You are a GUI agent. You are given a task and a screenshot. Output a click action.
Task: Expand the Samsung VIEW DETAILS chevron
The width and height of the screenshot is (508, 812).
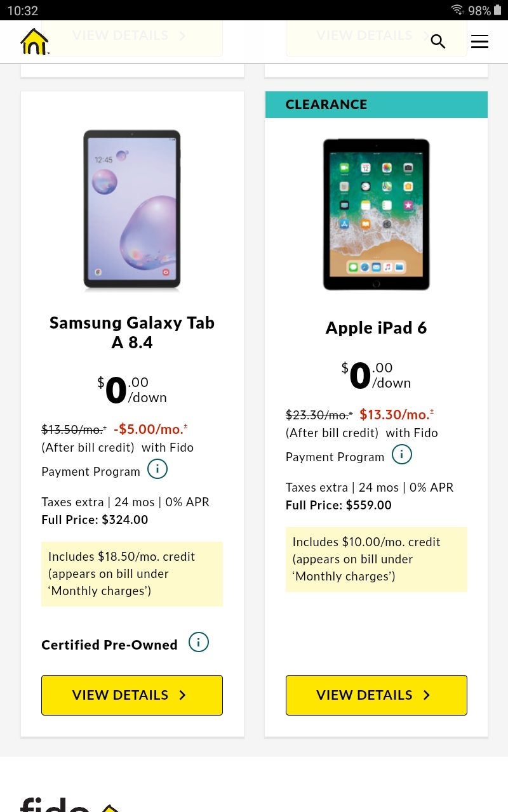[182, 695]
